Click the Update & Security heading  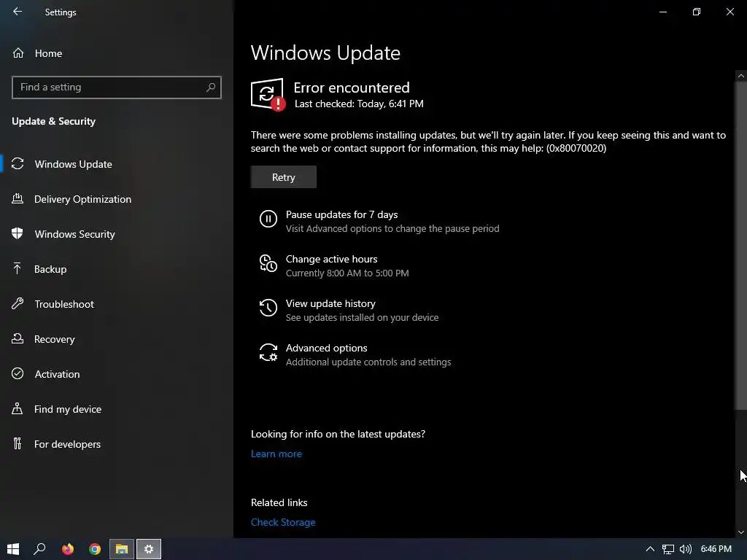tap(54, 122)
